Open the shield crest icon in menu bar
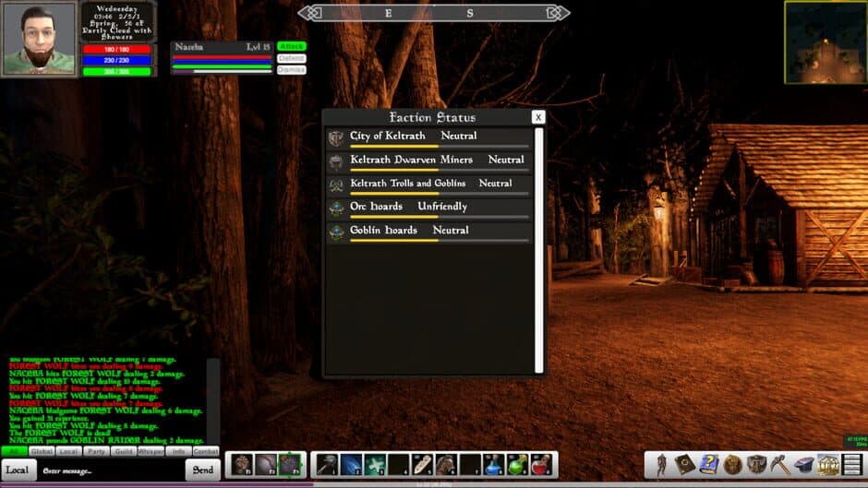868x488 pixels. 756,465
